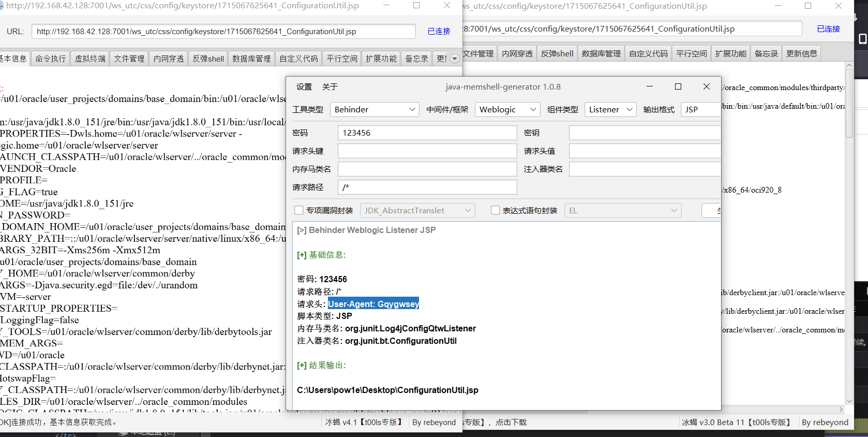
Task: Switch to 平行空间 tab in left window
Action: pos(342,59)
